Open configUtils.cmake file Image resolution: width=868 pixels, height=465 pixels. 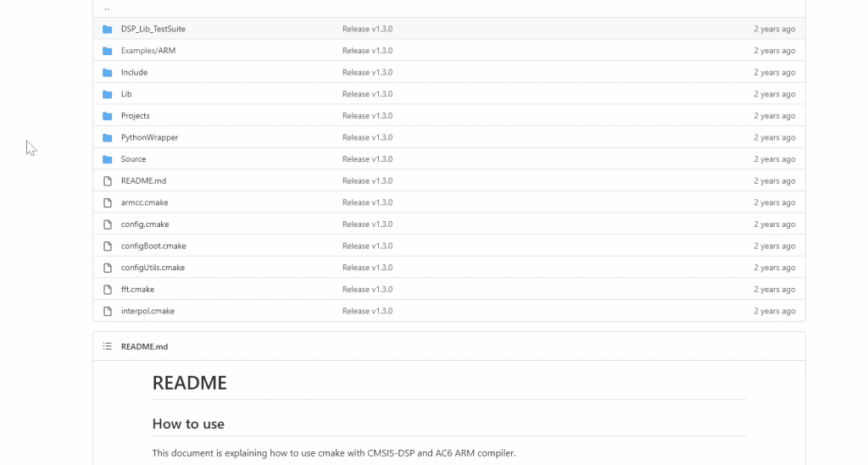coord(153,268)
